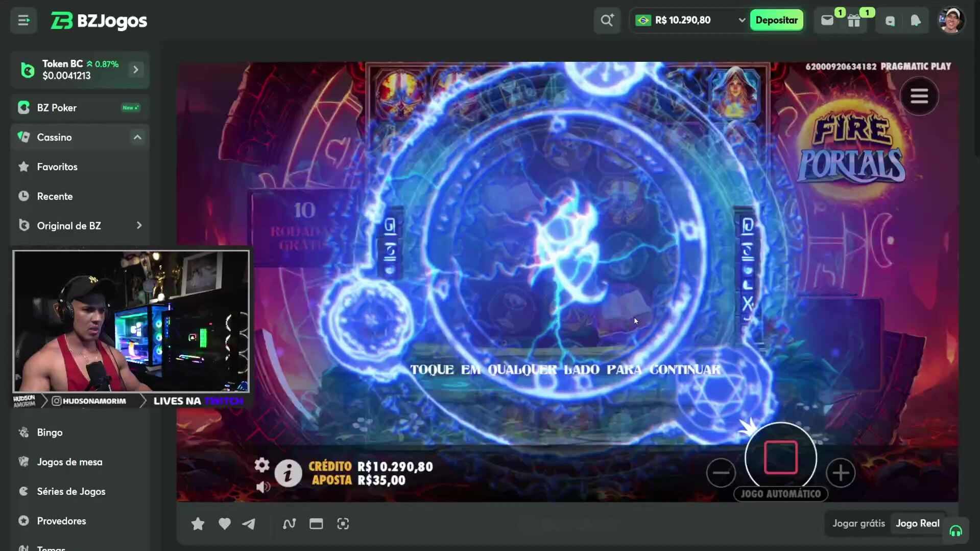Expand Original de BZ submenu arrow
The image size is (980, 551).
139,225
